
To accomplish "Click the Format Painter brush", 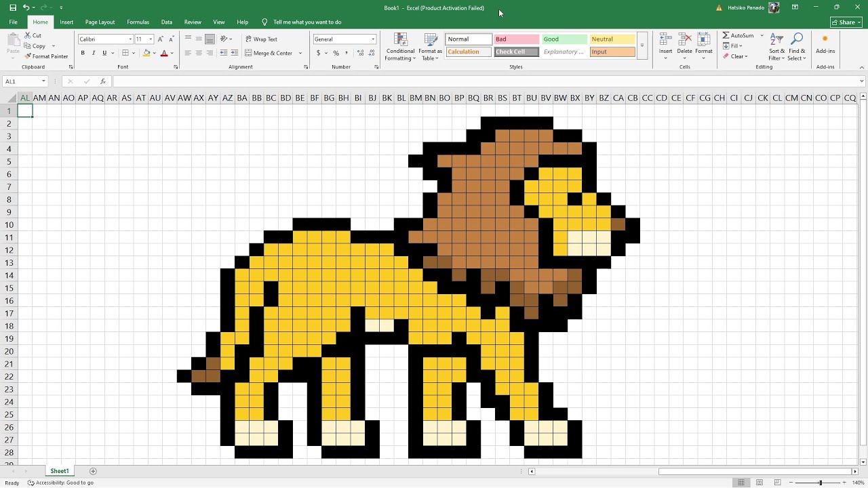I will click(x=28, y=56).
